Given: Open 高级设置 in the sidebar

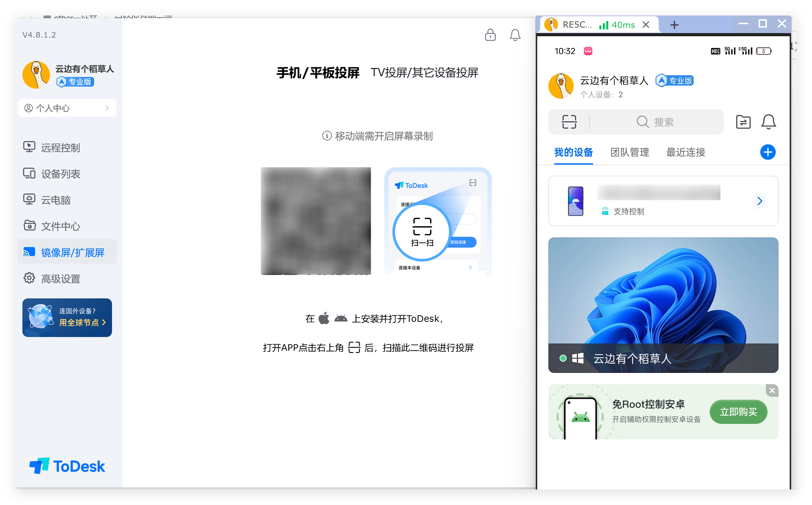Looking at the screenshot, I should pyautogui.click(x=67, y=279).
